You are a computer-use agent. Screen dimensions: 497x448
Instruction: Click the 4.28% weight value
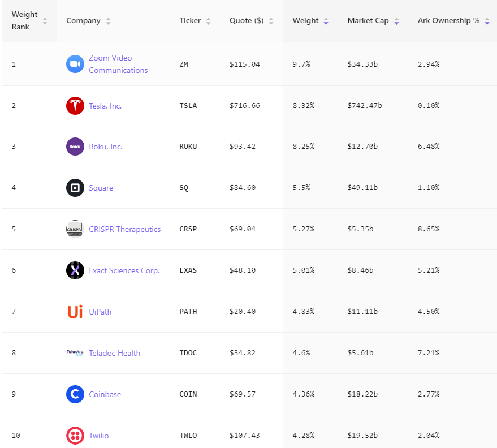303,436
